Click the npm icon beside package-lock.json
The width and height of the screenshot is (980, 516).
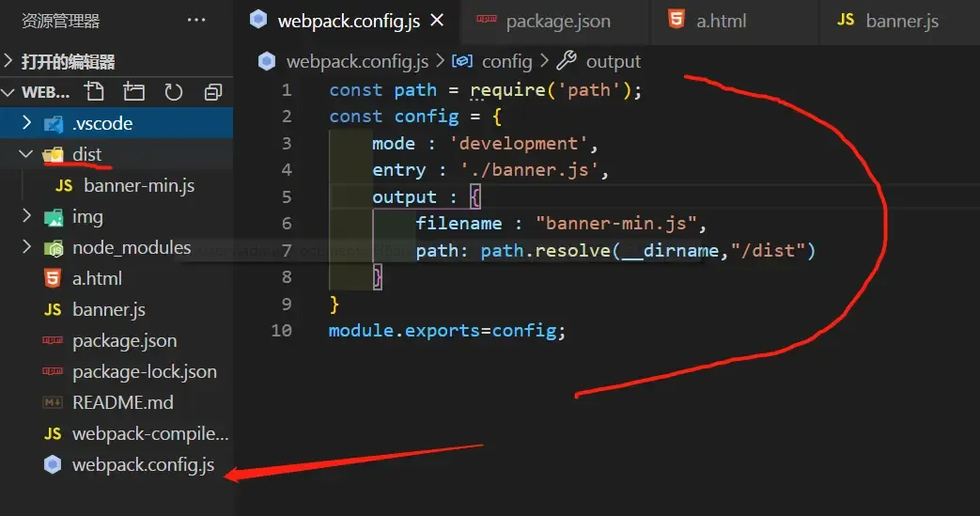click(53, 371)
